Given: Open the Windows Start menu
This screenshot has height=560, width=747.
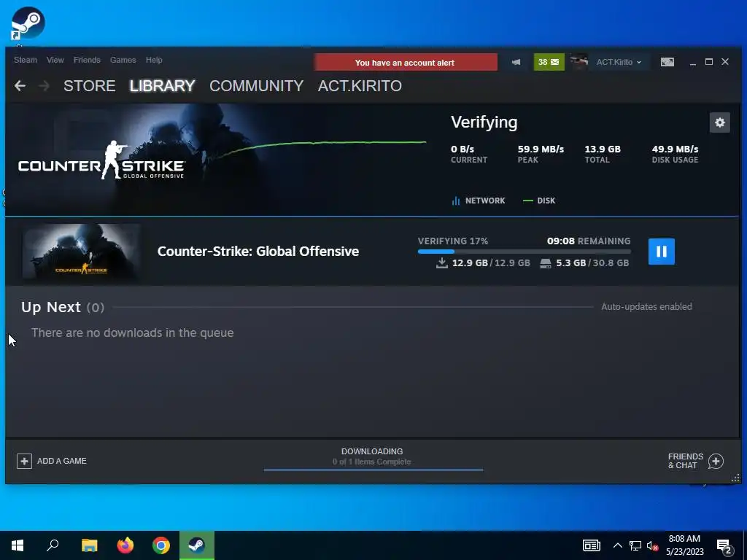Looking at the screenshot, I should [18, 545].
